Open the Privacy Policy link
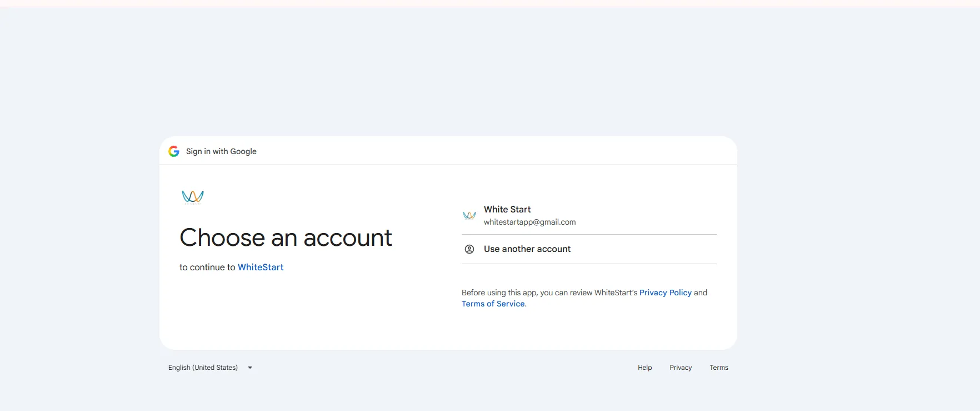 [x=666, y=293]
